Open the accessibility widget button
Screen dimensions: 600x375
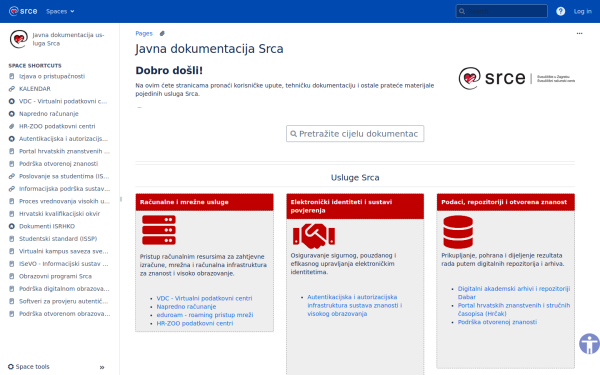tap(589, 344)
